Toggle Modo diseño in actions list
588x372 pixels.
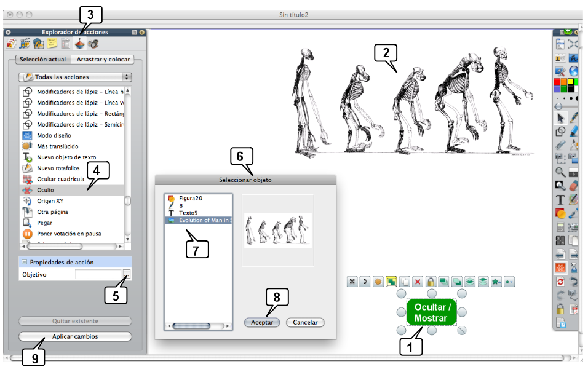pos(54,135)
